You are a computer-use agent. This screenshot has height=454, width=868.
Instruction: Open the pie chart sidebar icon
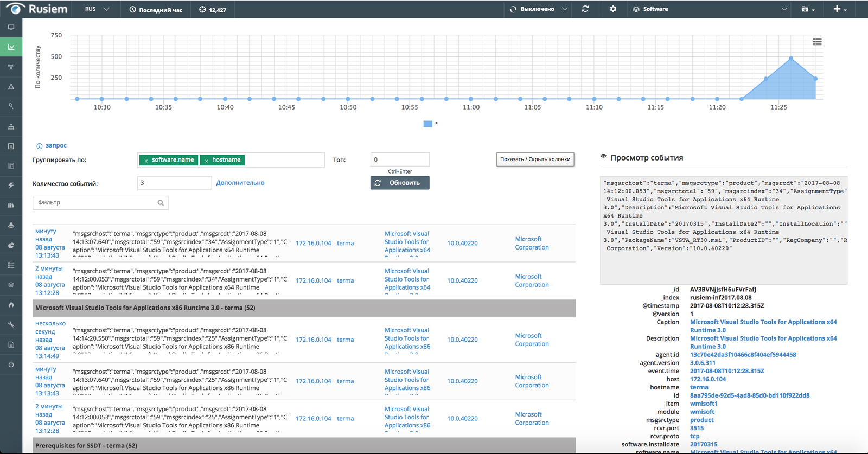pyautogui.click(x=11, y=245)
